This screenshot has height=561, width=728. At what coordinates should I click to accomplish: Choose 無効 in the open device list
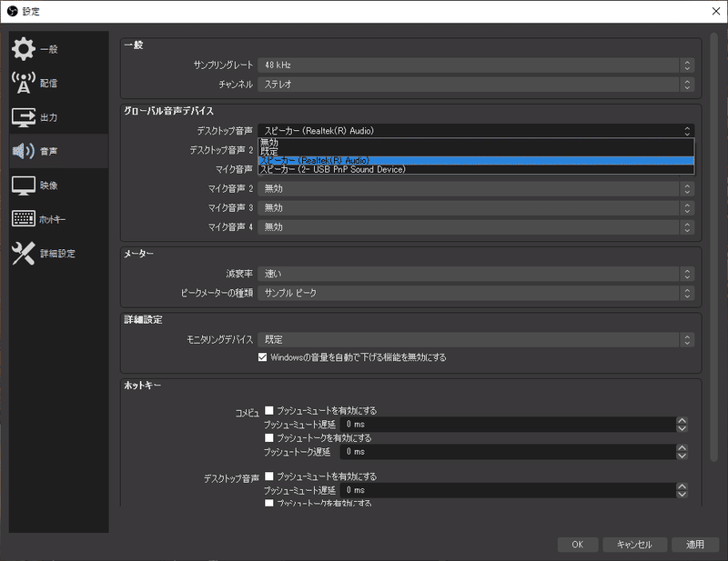476,143
